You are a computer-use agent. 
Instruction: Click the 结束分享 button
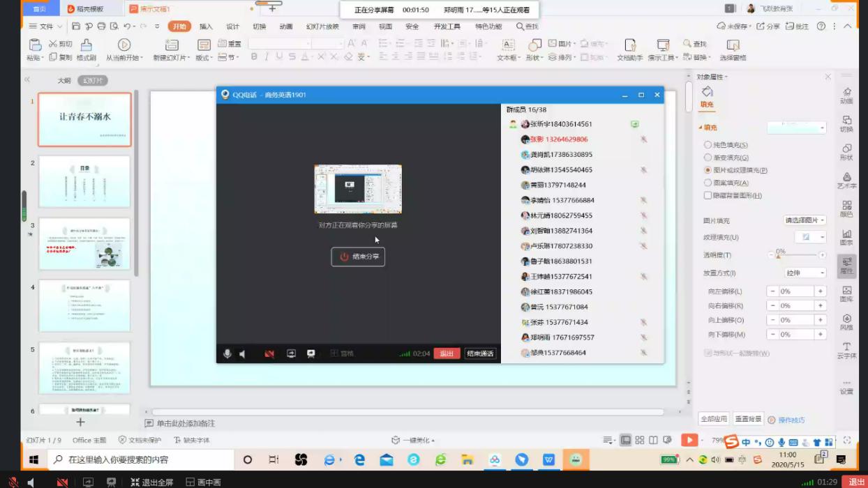coord(358,257)
